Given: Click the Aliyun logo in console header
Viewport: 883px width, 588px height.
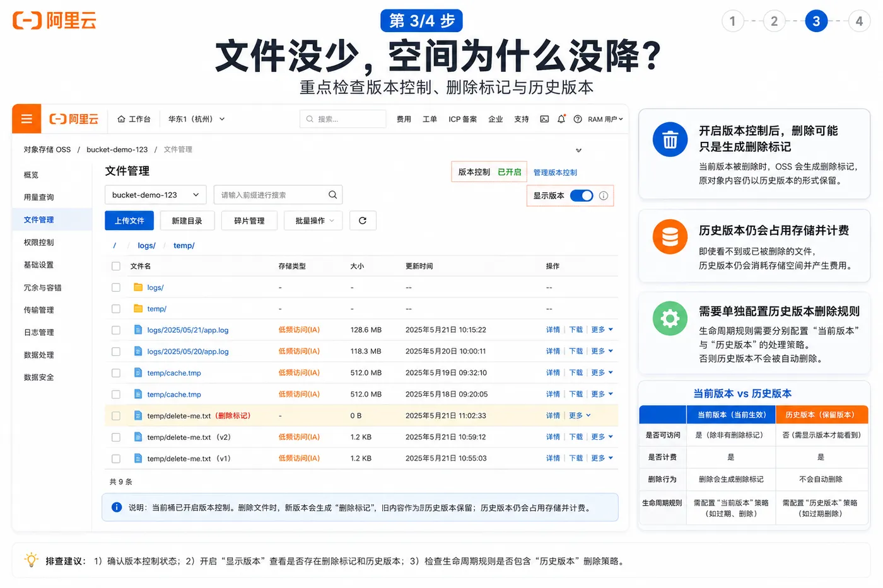Looking at the screenshot, I should [74, 119].
